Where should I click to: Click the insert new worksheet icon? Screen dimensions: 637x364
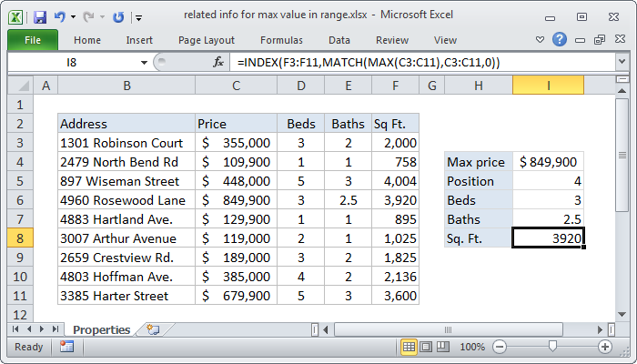click(x=152, y=329)
